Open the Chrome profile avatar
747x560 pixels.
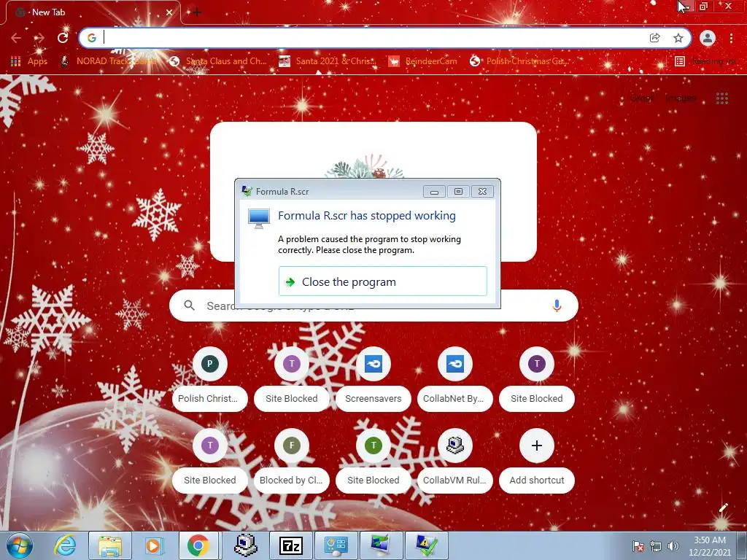coord(708,38)
